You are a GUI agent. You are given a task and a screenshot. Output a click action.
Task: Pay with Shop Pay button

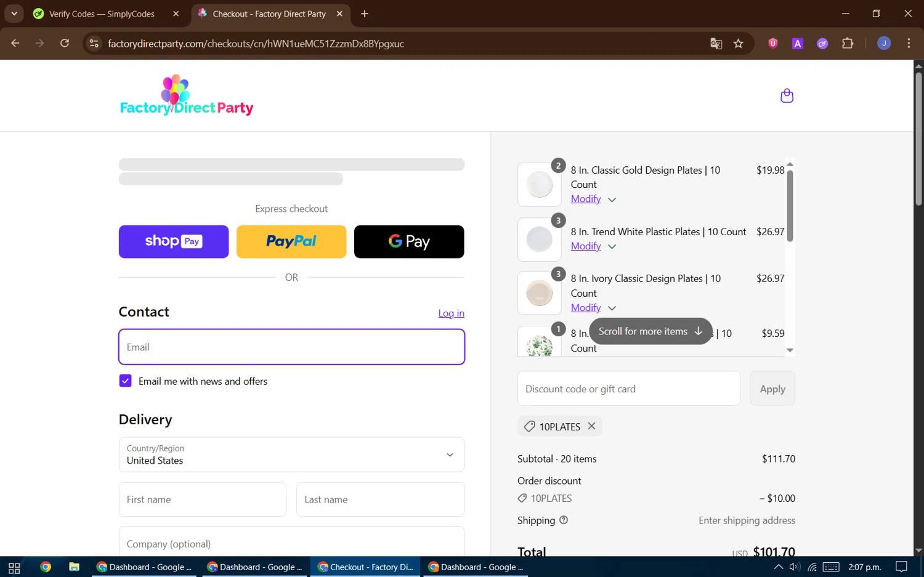pyautogui.click(x=174, y=241)
